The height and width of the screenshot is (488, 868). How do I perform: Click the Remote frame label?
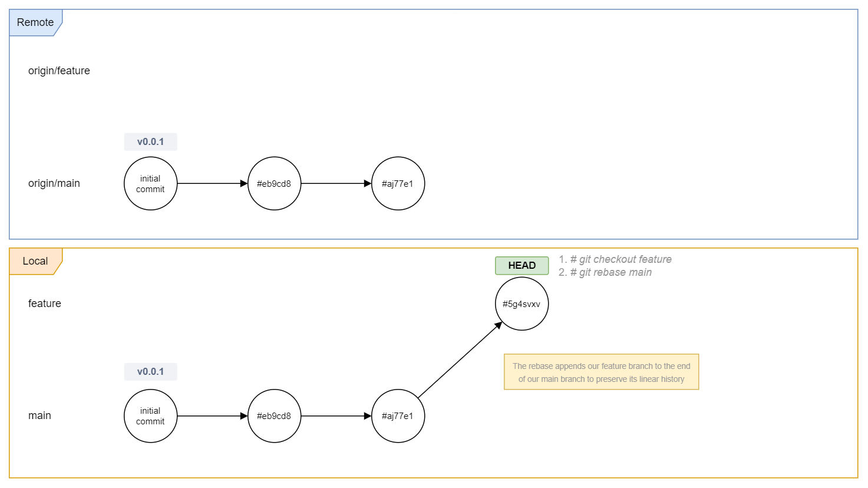click(x=35, y=22)
